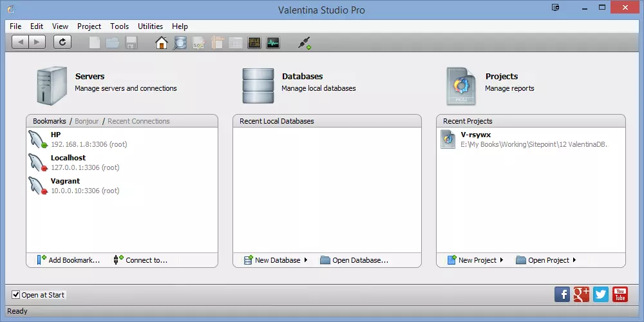Expand the New Database dropdown arrow
Screen dimensions: 644x322
coord(305,260)
